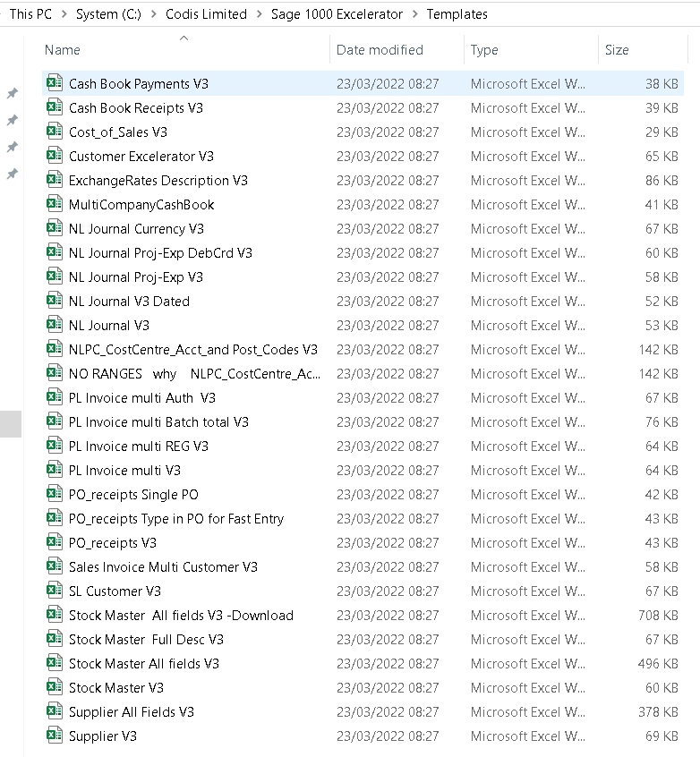Sort files by Size column header

point(617,50)
